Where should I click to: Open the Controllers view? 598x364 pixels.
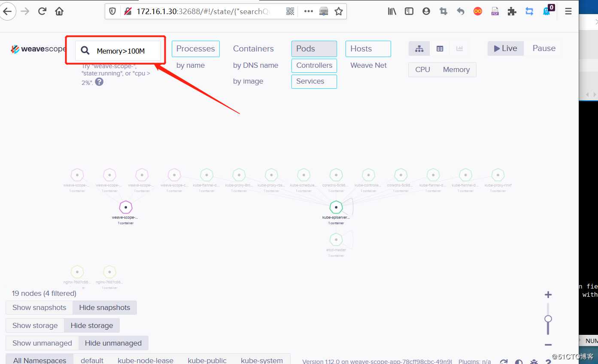point(314,66)
